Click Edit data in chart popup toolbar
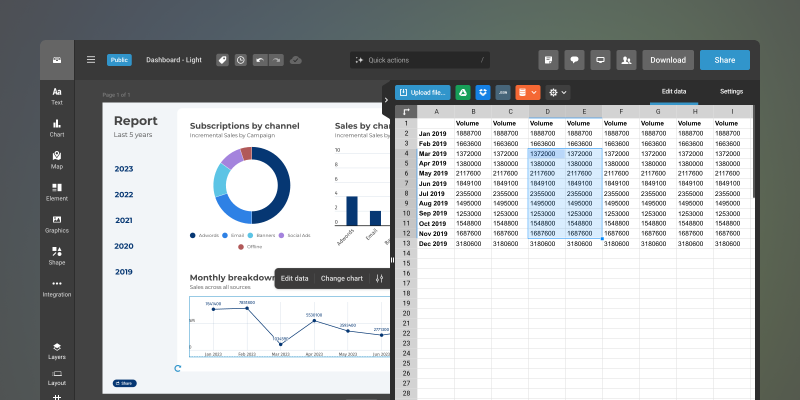800x400 pixels. click(x=294, y=279)
